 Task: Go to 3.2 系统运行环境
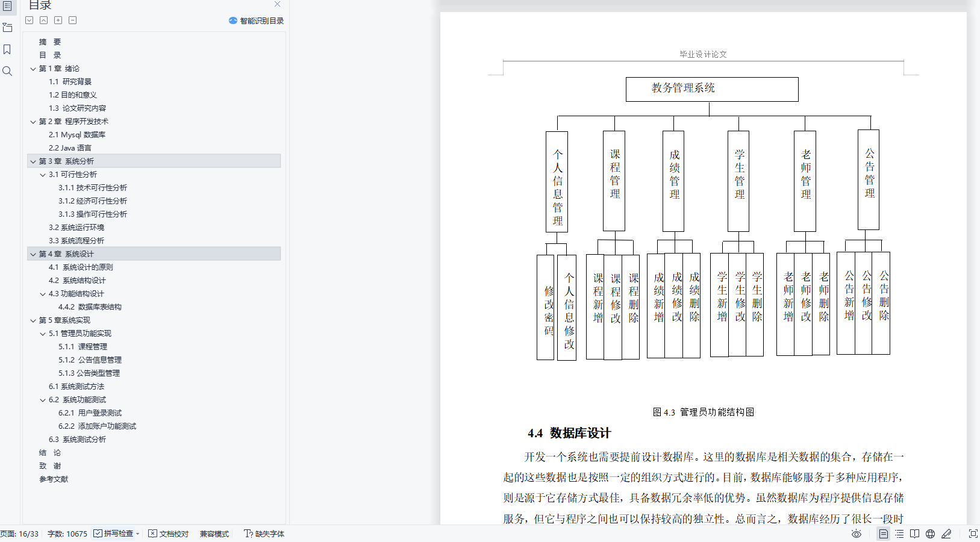(x=76, y=228)
